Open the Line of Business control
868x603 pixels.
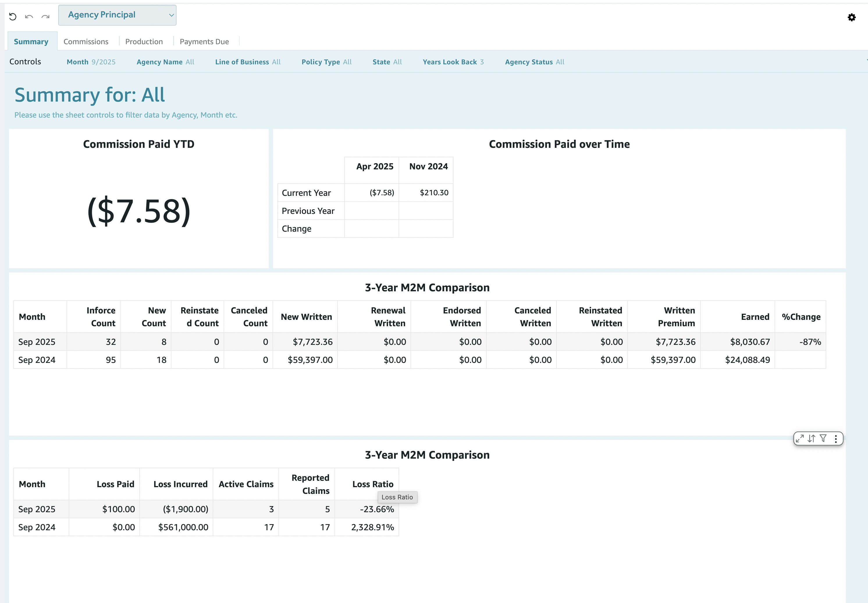pos(248,62)
